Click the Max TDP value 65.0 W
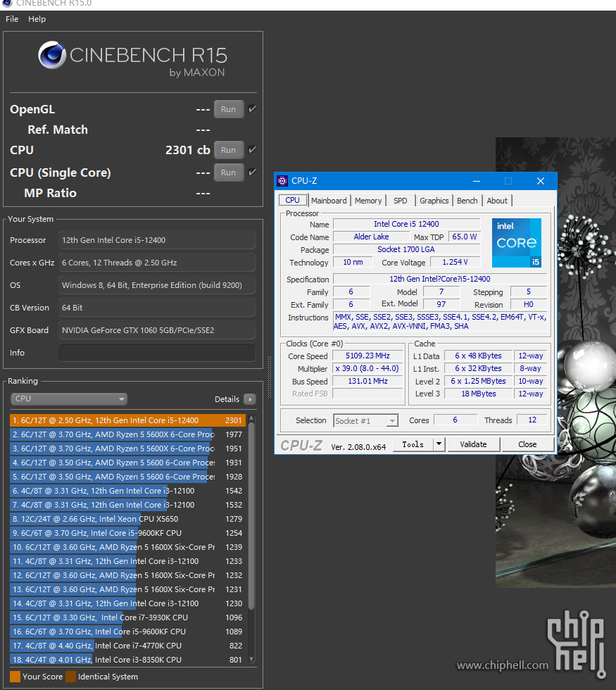616x690 pixels. [x=464, y=237]
